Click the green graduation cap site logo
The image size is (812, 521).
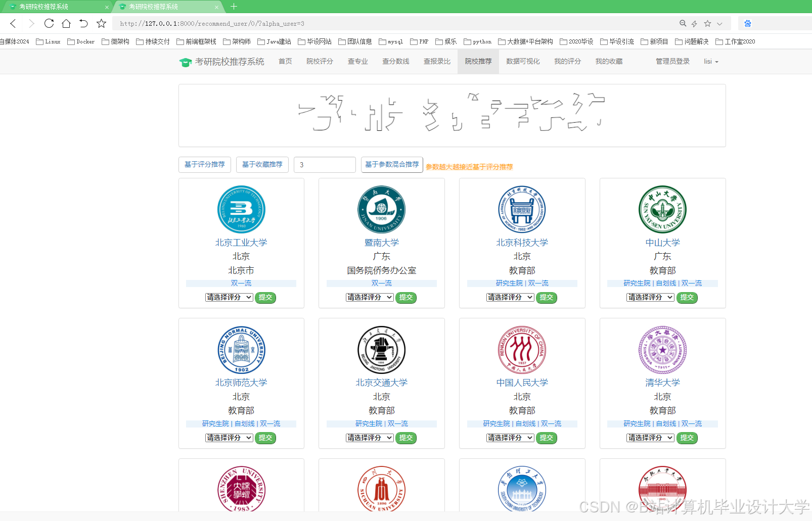tap(186, 62)
